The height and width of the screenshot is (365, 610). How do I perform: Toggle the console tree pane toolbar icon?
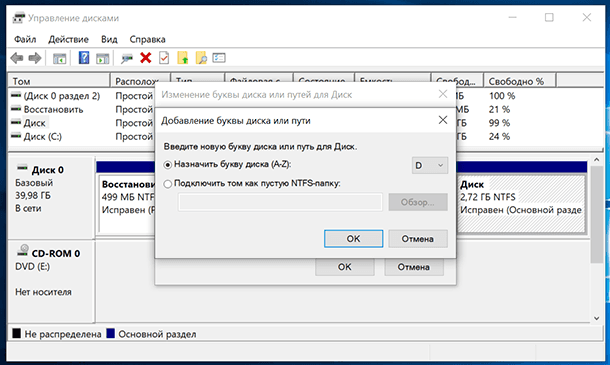60,58
